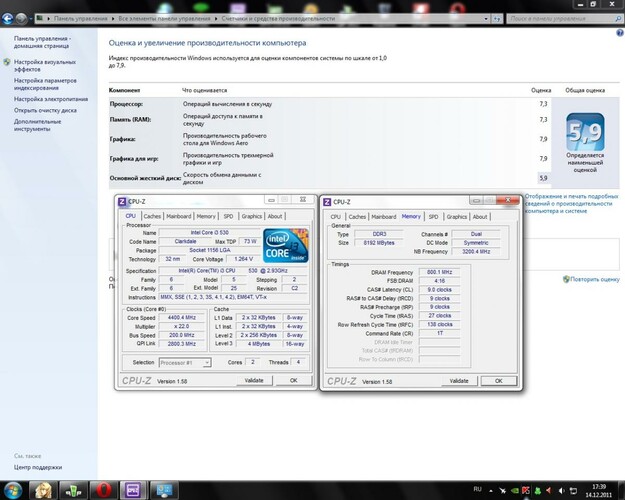Open detailed performance info print link

[572, 203]
